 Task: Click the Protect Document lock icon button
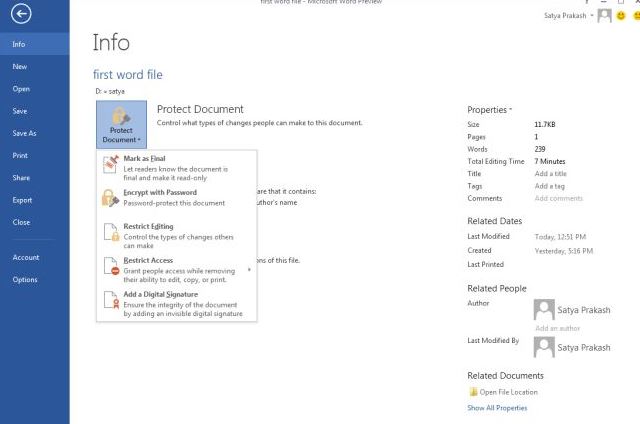click(121, 124)
